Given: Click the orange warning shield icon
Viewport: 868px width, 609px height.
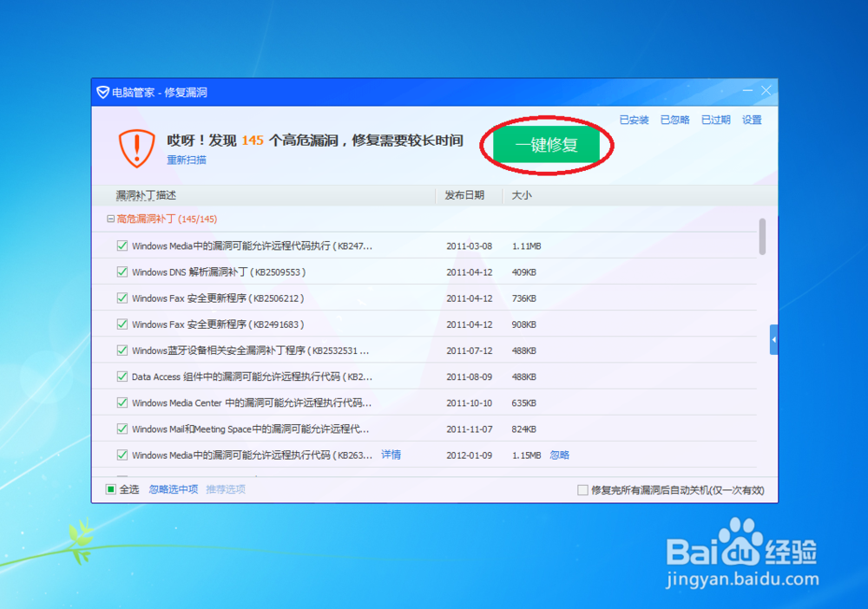Looking at the screenshot, I should [137, 147].
